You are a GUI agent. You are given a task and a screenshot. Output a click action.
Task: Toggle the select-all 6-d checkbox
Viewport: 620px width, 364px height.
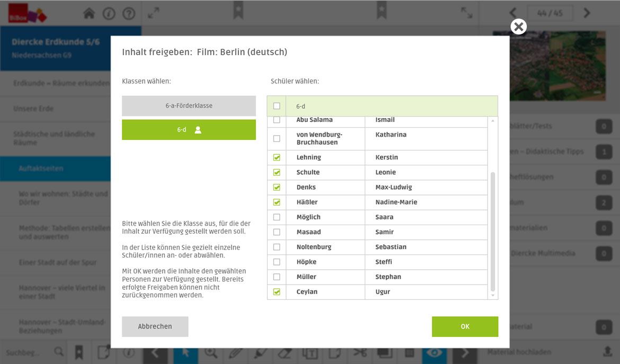click(277, 106)
